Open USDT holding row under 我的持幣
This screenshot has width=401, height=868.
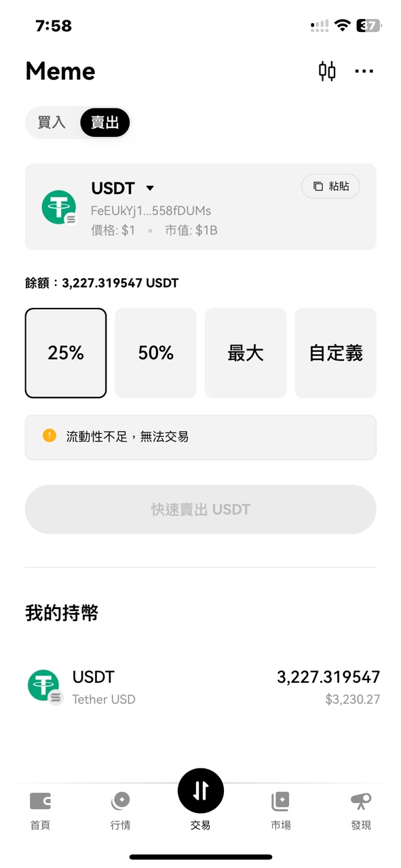(201, 687)
